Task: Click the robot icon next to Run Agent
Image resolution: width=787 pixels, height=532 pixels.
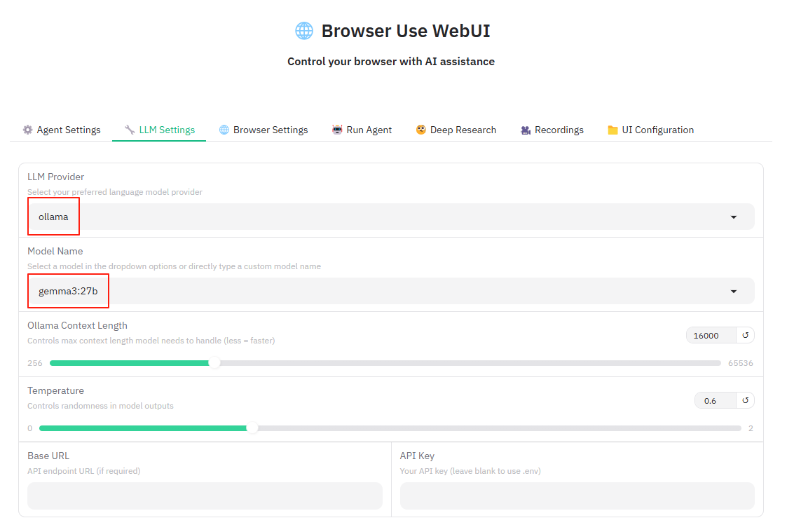Action: click(x=336, y=130)
